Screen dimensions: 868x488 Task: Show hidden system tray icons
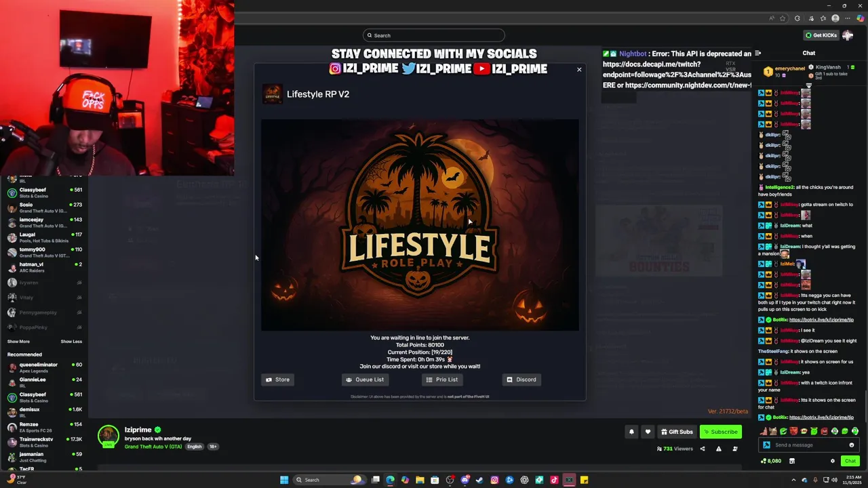[x=792, y=480]
